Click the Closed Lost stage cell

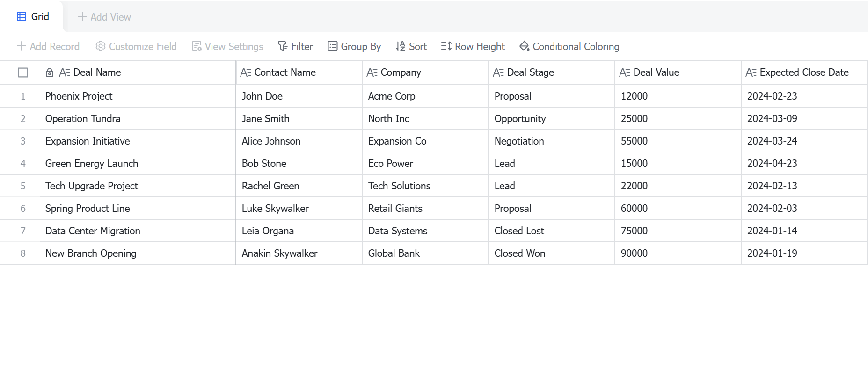pyautogui.click(x=552, y=231)
